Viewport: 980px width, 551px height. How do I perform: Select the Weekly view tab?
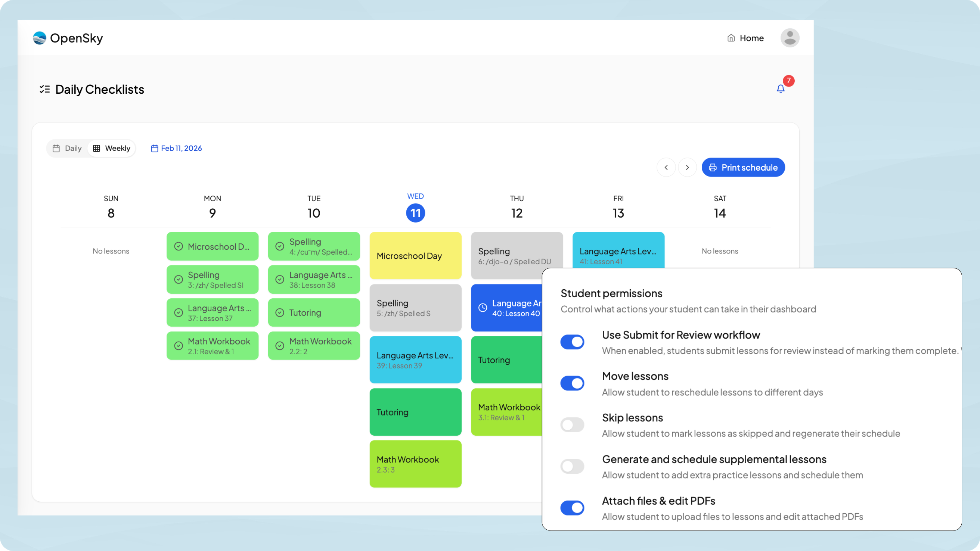pos(111,148)
